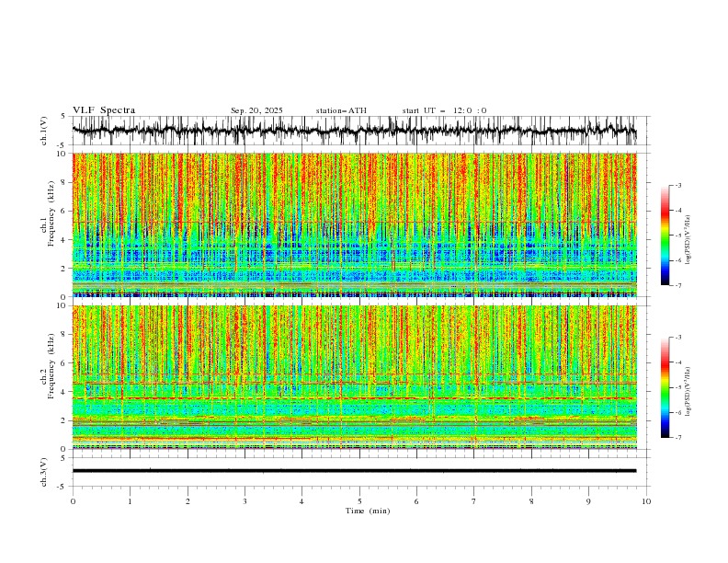Screen dimensions: 728x563
Task: Click the ch.1 PSD color scale bar
Action: pyautogui.click(x=665, y=235)
